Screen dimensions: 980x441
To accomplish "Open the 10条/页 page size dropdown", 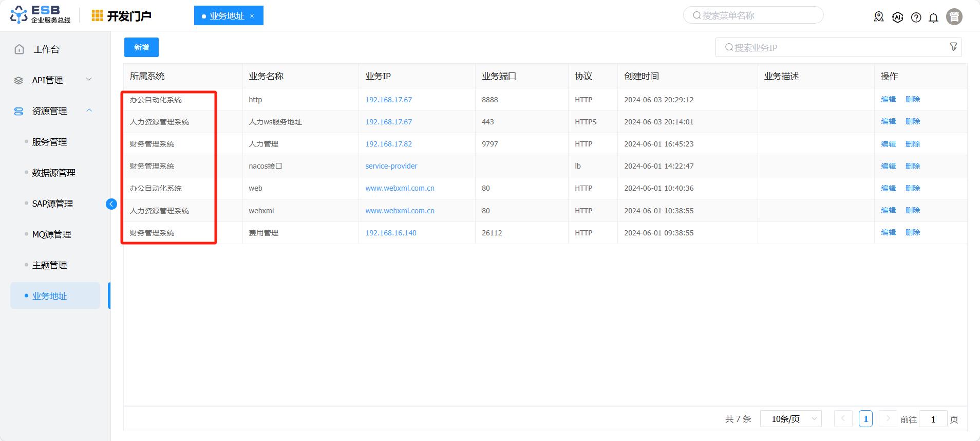I will coord(790,419).
